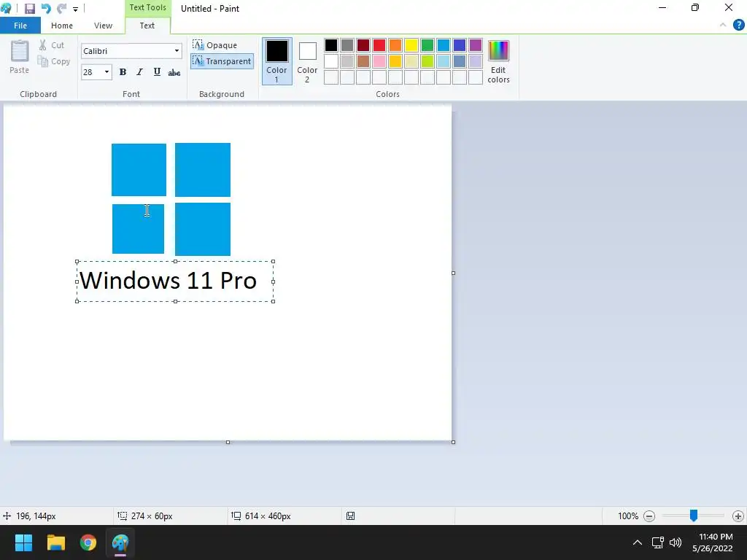Open Customize Quick Access Toolbar arrow
Image resolution: width=747 pixels, height=560 pixels.
click(75, 9)
